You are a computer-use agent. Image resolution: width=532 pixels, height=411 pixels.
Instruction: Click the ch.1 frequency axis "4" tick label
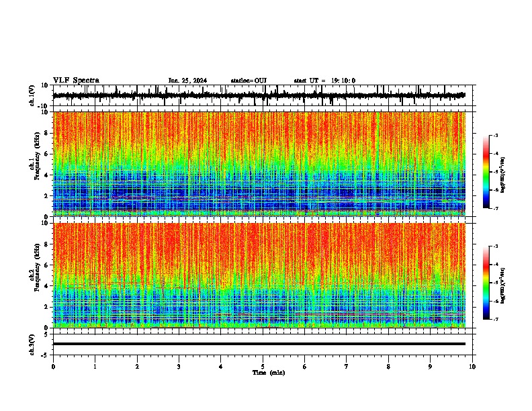point(46,175)
